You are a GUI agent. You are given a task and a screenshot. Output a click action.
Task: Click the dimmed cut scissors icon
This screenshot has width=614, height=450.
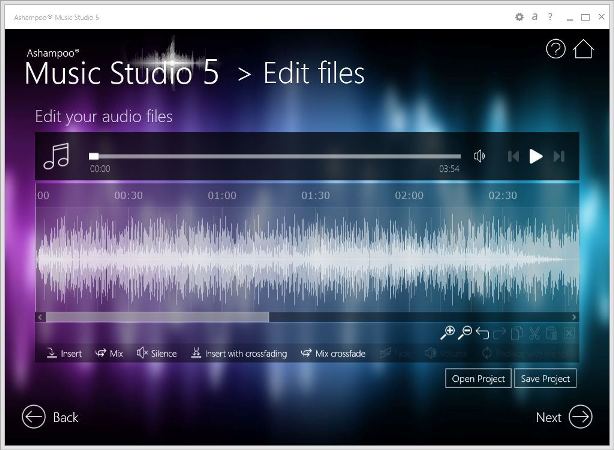534,333
